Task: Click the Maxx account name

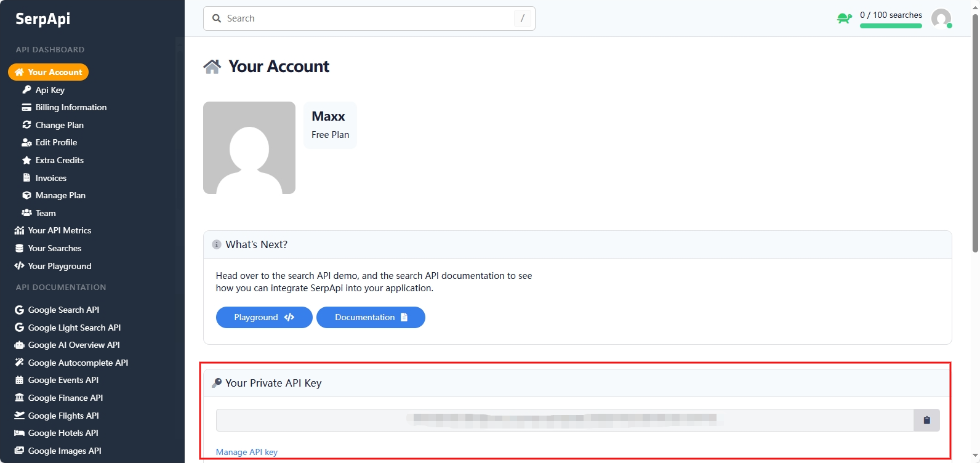Action: coord(328,116)
